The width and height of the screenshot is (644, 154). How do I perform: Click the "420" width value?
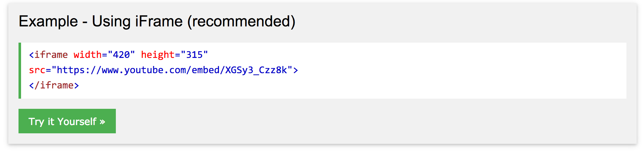point(121,55)
